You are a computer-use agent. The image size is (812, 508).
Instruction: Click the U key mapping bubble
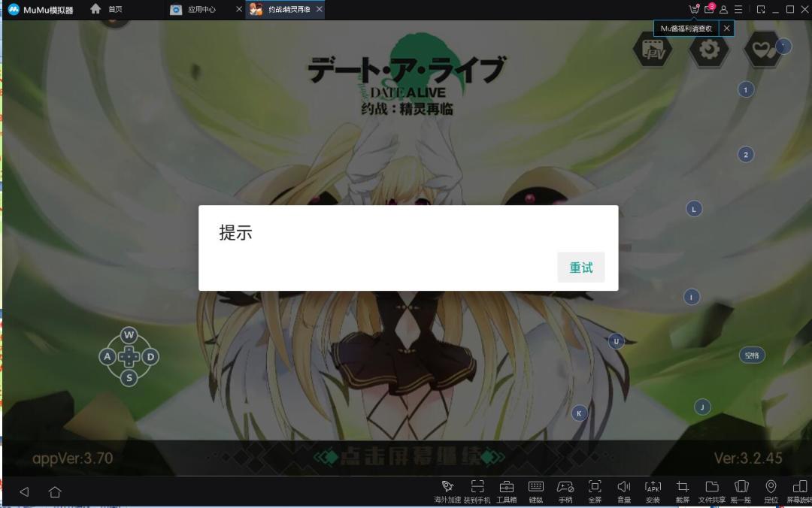tap(617, 342)
